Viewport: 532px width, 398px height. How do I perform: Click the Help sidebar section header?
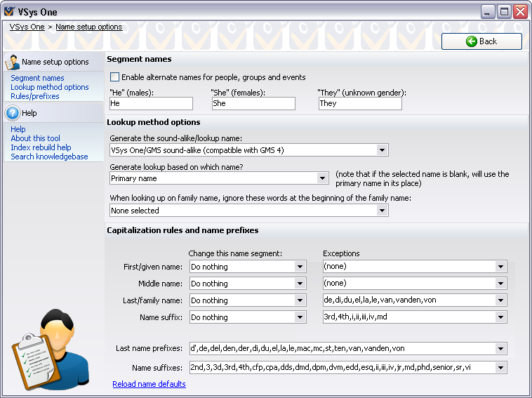click(53, 113)
